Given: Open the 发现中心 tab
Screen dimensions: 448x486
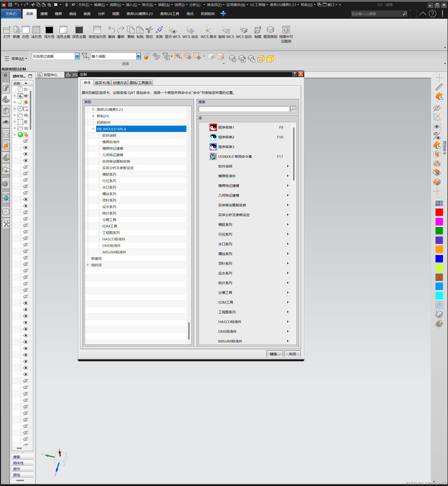Looking at the screenshot, I should tap(50, 75).
